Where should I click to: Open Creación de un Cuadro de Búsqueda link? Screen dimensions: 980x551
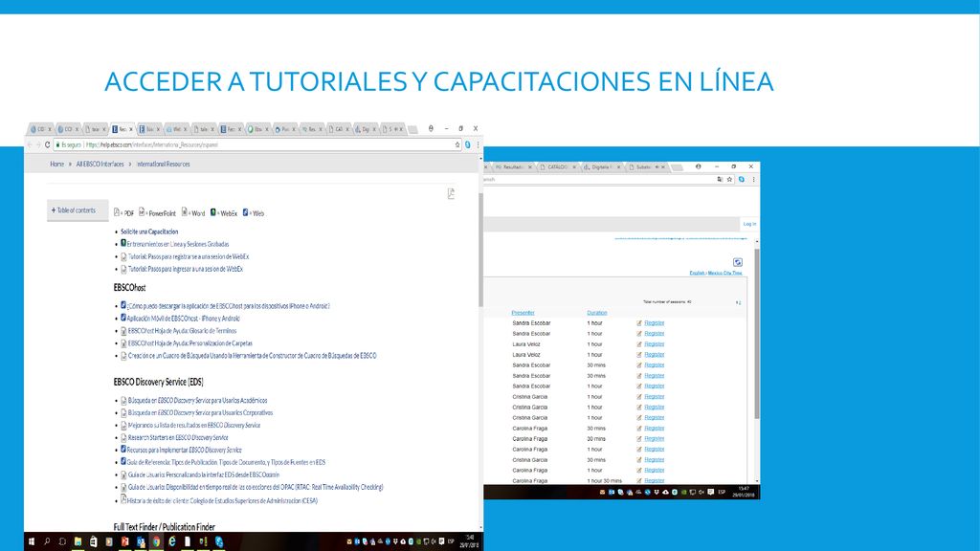coord(252,356)
